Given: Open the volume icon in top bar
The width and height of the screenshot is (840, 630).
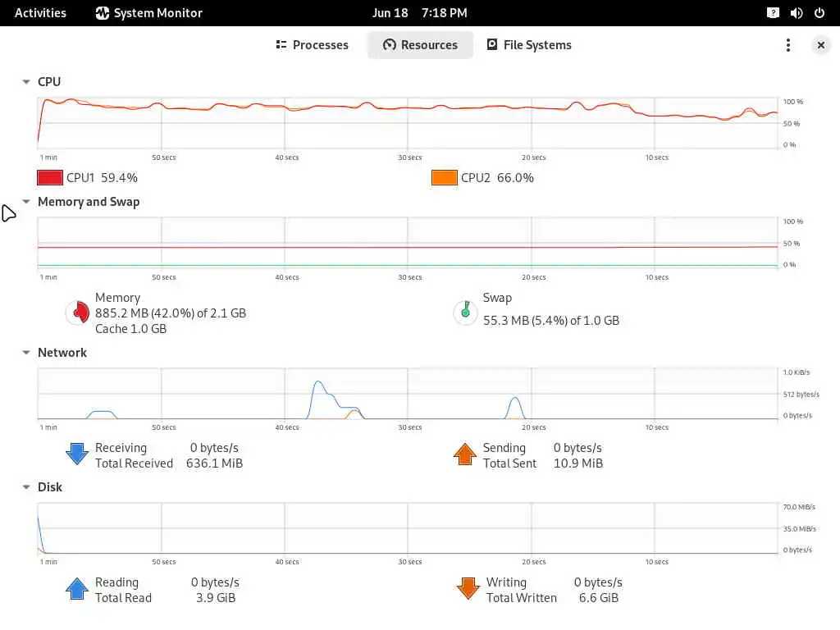Looking at the screenshot, I should pyautogui.click(x=796, y=13).
